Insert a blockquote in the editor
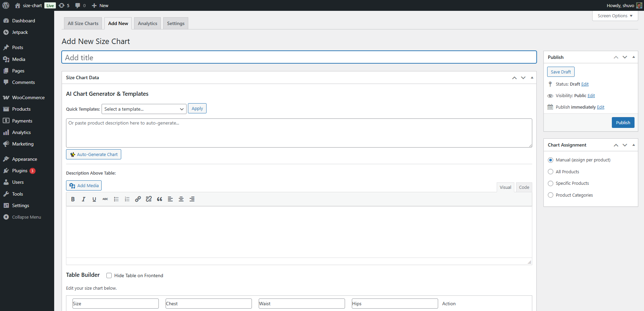Screen dimensions: 644x311 click(x=159, y=199)
